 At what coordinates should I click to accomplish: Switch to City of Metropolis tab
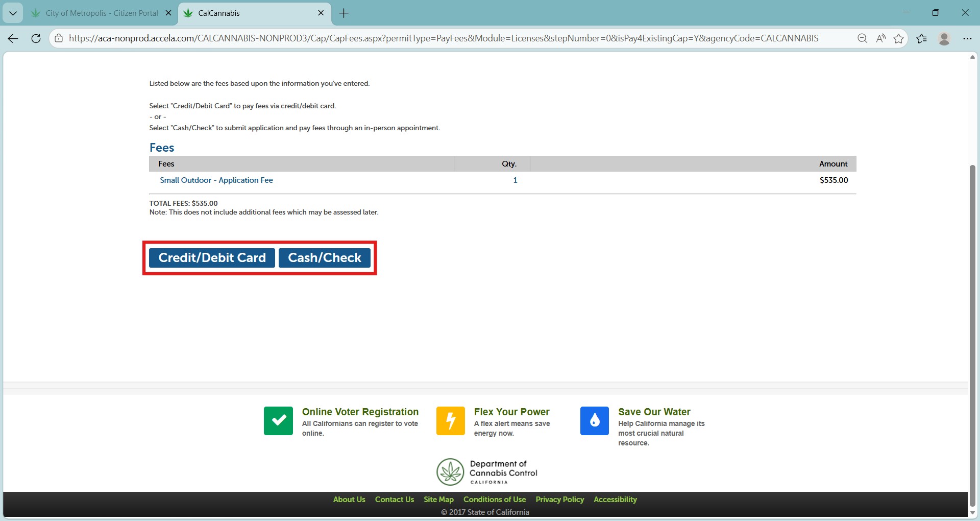pyautogui.click(x=102, y=13)
